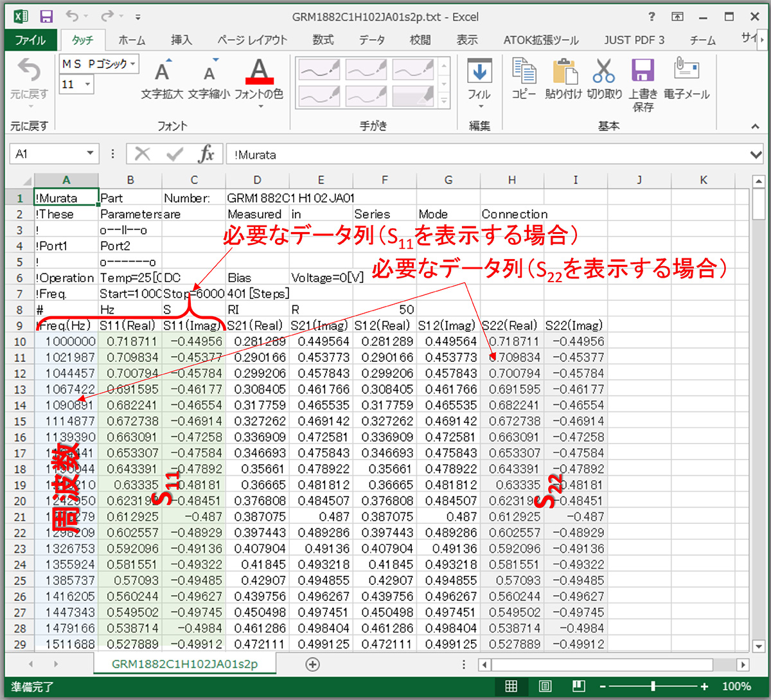
Task: Open Ribbon Display Options button
Action: (x=677, y=17)
